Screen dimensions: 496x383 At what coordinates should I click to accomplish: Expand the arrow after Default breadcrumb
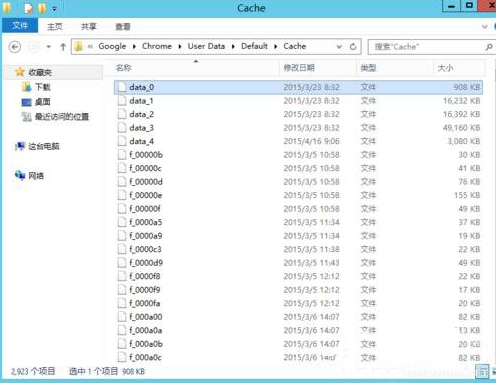pyautogui.click(x=276, y=47)
